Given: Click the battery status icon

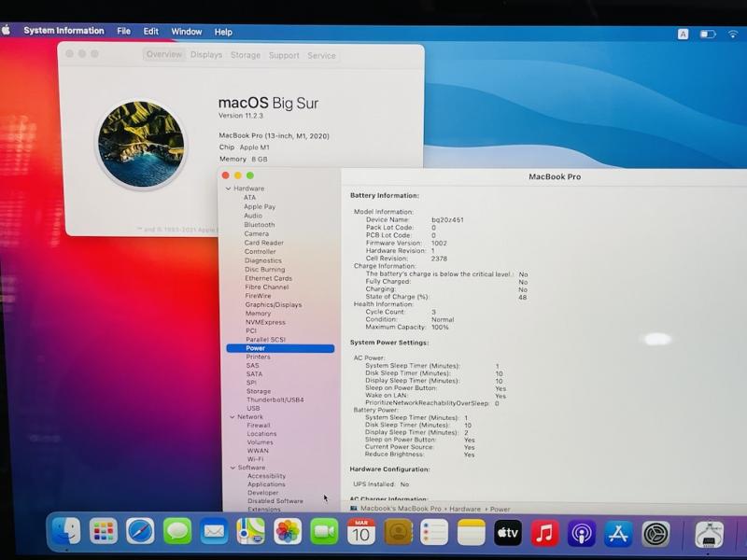Looking at the screenshot, I should (708, 34).
